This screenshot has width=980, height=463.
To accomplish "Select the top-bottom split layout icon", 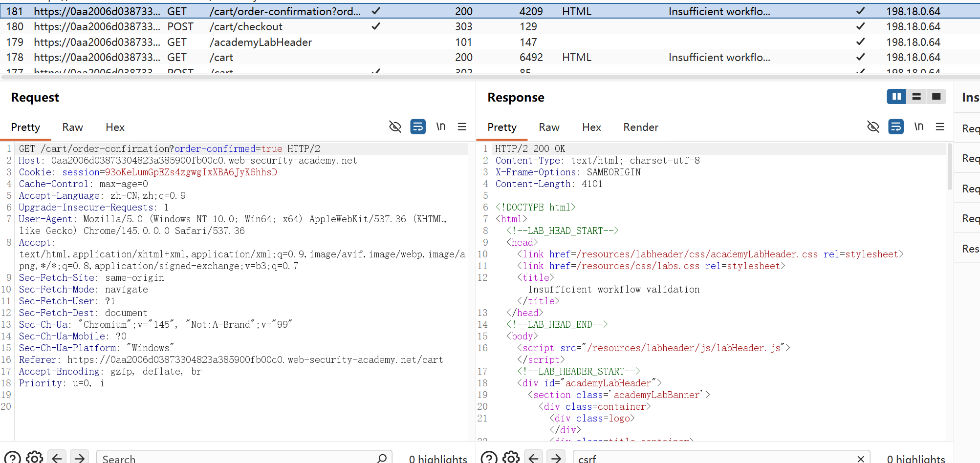I will [916, 97].
